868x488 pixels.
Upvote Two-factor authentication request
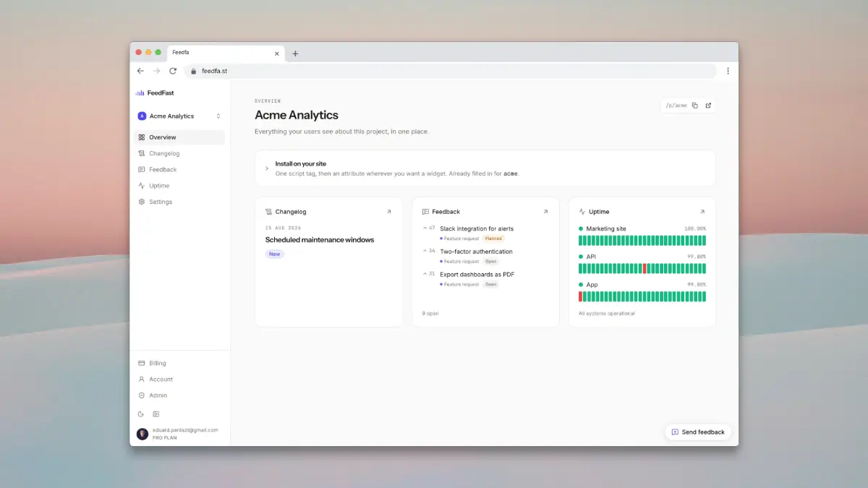click(428, 252)
